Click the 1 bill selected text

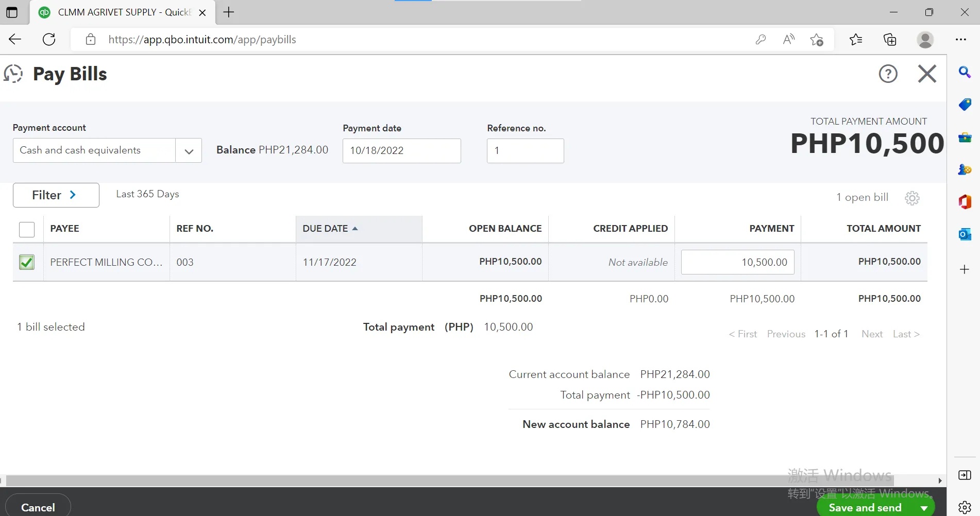point(50,327)
